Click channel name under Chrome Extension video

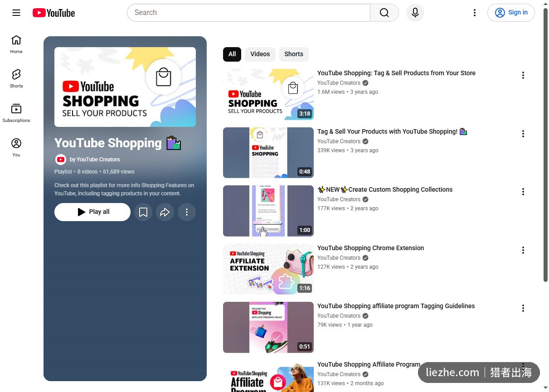[x=339, y=258]
